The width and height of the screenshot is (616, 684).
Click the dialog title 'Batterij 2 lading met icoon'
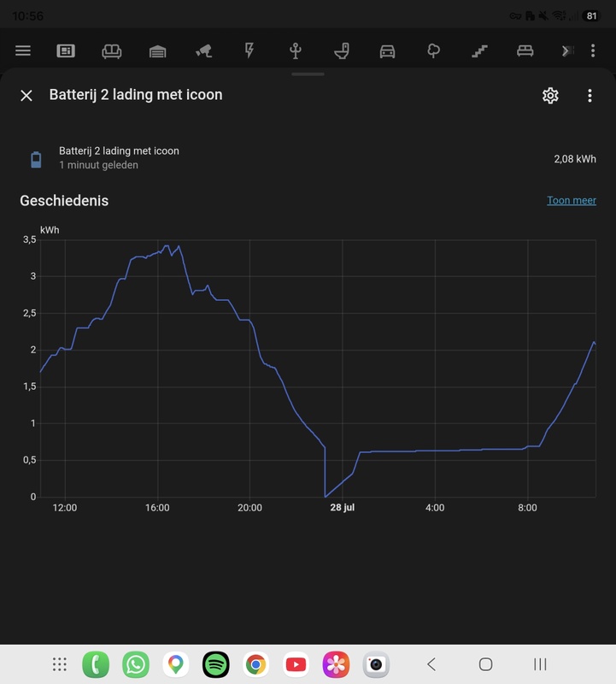(x=136, y=95)
